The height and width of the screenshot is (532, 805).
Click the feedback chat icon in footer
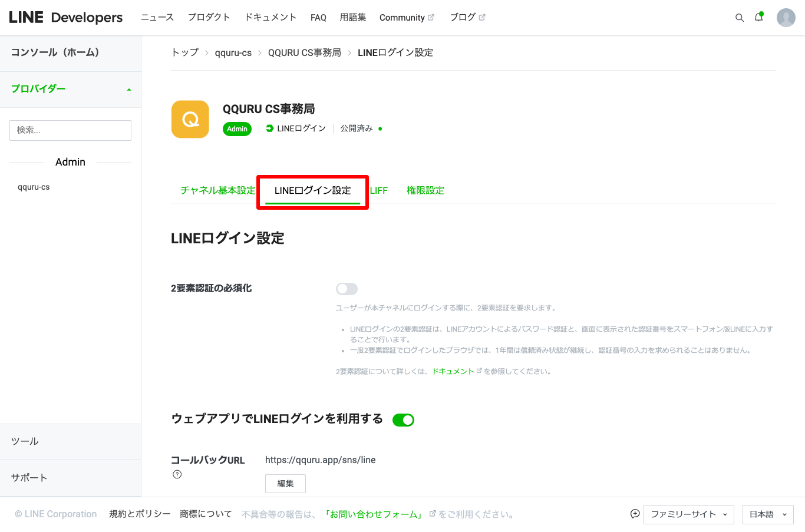635,514
